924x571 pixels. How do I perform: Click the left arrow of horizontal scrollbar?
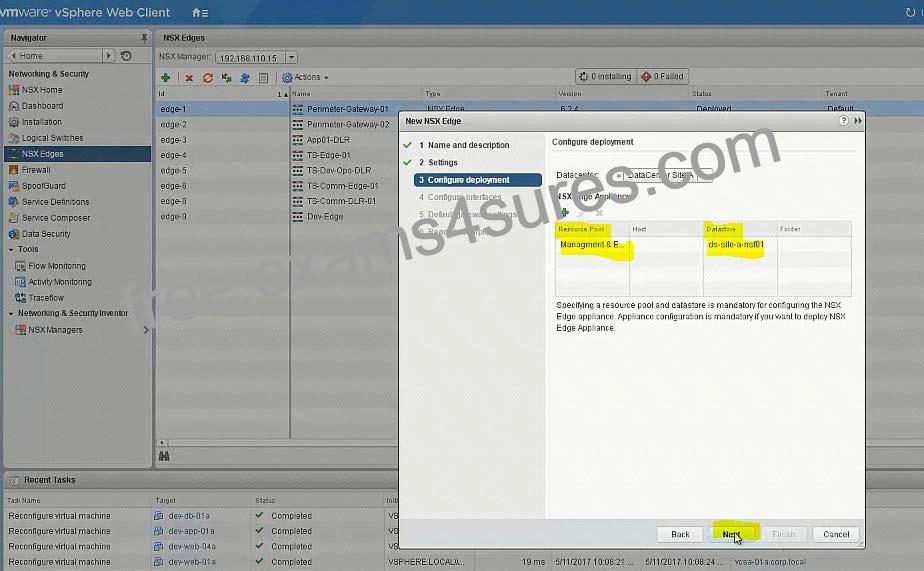pos(162,443)
